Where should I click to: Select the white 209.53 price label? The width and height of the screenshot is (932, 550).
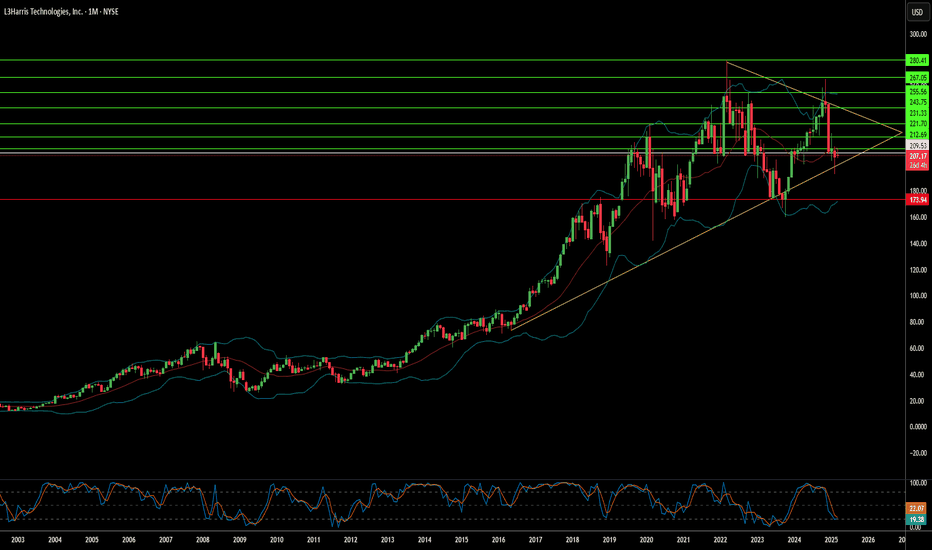click(x=917, y=146)
